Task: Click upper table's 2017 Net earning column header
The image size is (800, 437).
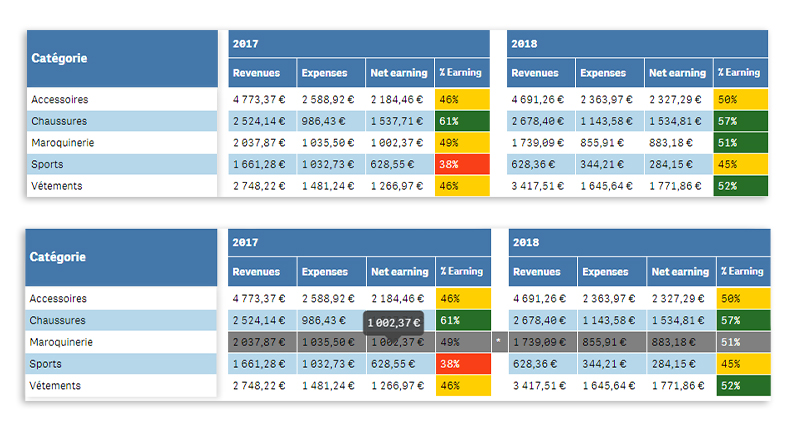Action: pos(400,73)
